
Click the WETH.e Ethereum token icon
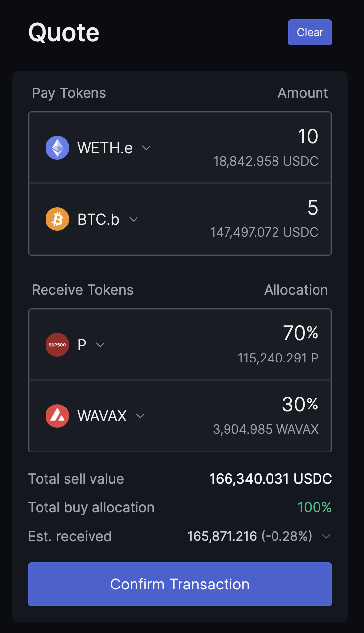(x=57, y=148)
